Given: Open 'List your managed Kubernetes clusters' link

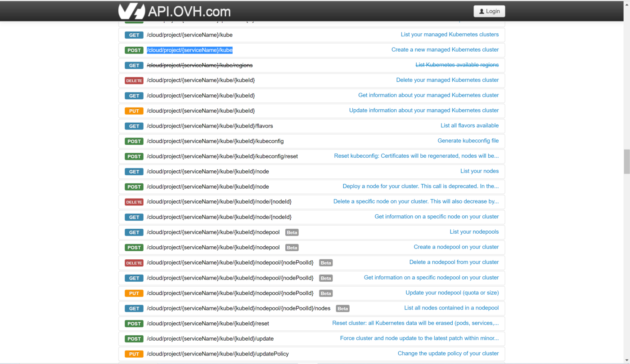Looking at the screenshot, I should pyautogui.click(x=449, y=35).
